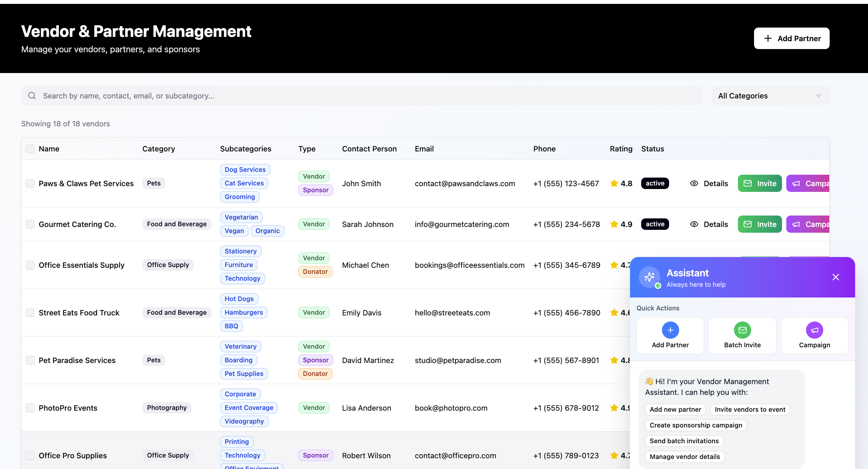Viewport: 868px width, 469px height.
Task: Close the Assistant panel
Action: [x=835, y=277]
